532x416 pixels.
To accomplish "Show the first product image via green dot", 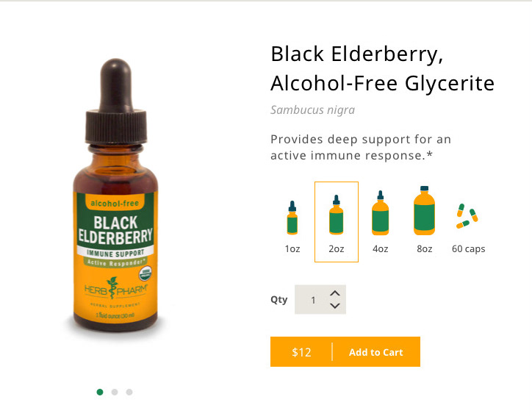I will coord(100,392).
